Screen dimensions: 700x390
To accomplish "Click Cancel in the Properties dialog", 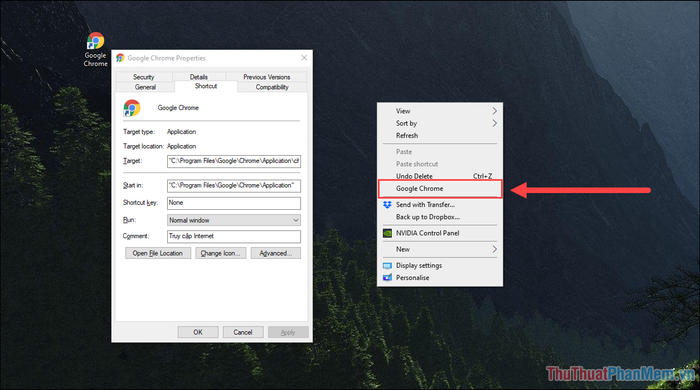I will (x=243, y=332).
